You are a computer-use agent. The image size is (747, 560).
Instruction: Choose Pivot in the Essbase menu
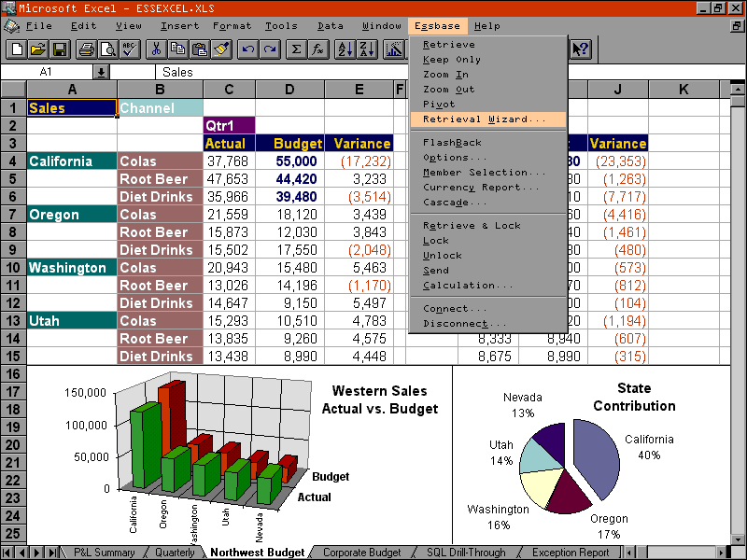click(x=488, y=104)
